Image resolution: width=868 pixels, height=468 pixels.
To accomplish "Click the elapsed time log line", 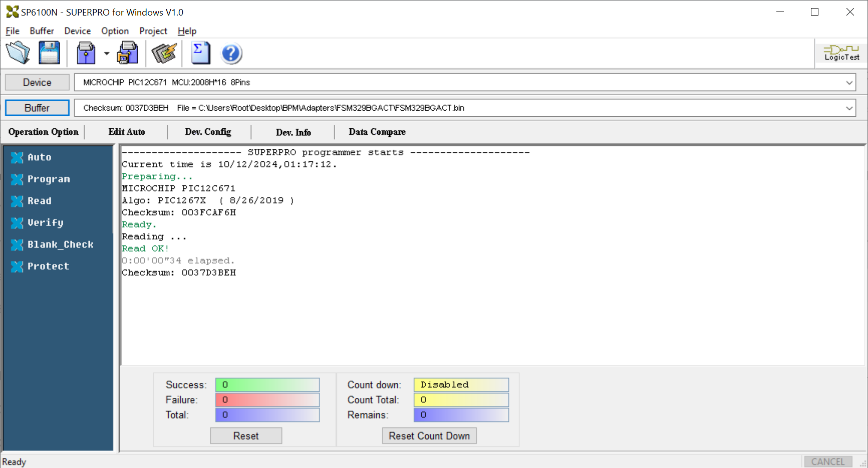I will (178, 261).
